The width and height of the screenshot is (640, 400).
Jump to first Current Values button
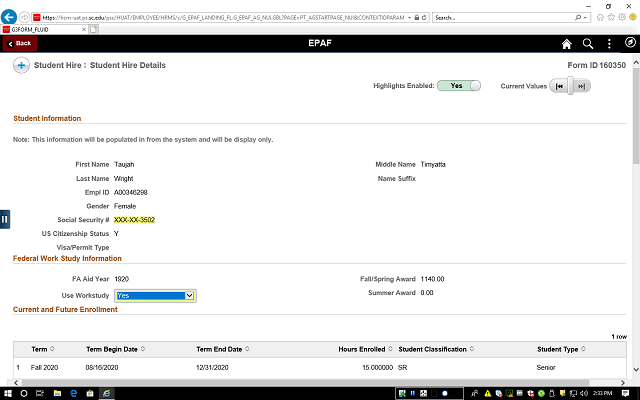[x=559, y=86]
